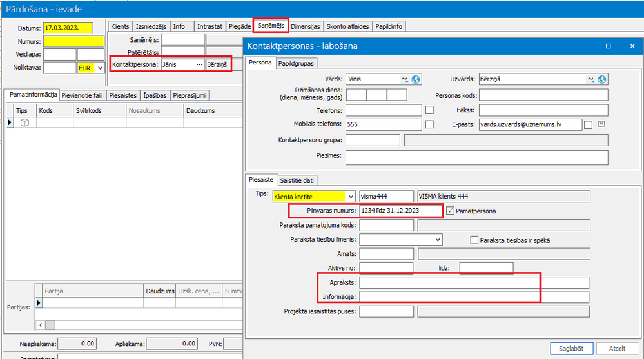The height and width of the screenshot is (359, 644).
Task: Click the yellow Numurs field
Action: pos(74,41)
